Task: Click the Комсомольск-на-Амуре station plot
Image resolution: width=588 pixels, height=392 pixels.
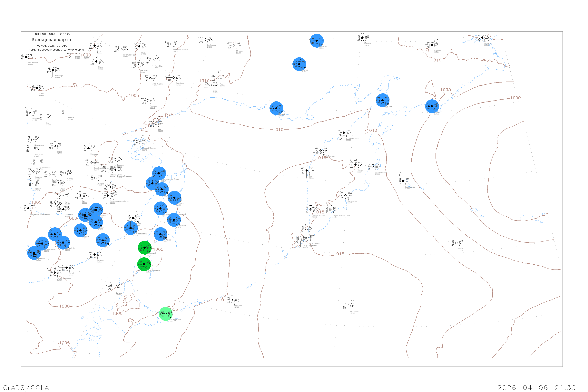Action: tap(108, 195)
